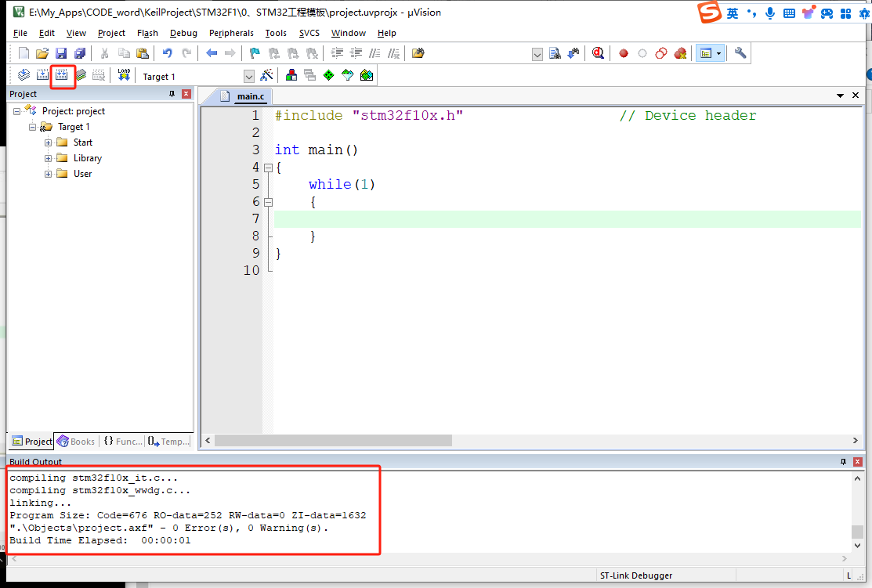The height and width of the screenshot is (588, 872).
Task: Pin the Project panel
Action: pyautogui.click(x=172, y=94)
